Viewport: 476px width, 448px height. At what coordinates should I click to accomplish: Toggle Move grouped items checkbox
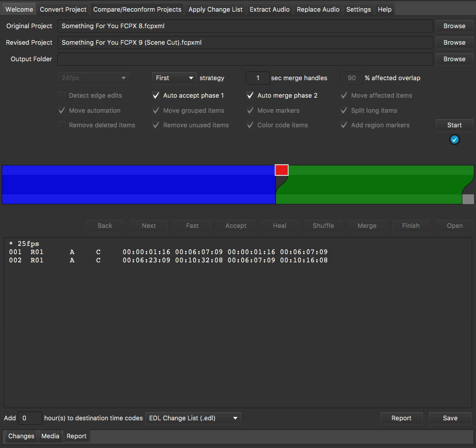156,111
